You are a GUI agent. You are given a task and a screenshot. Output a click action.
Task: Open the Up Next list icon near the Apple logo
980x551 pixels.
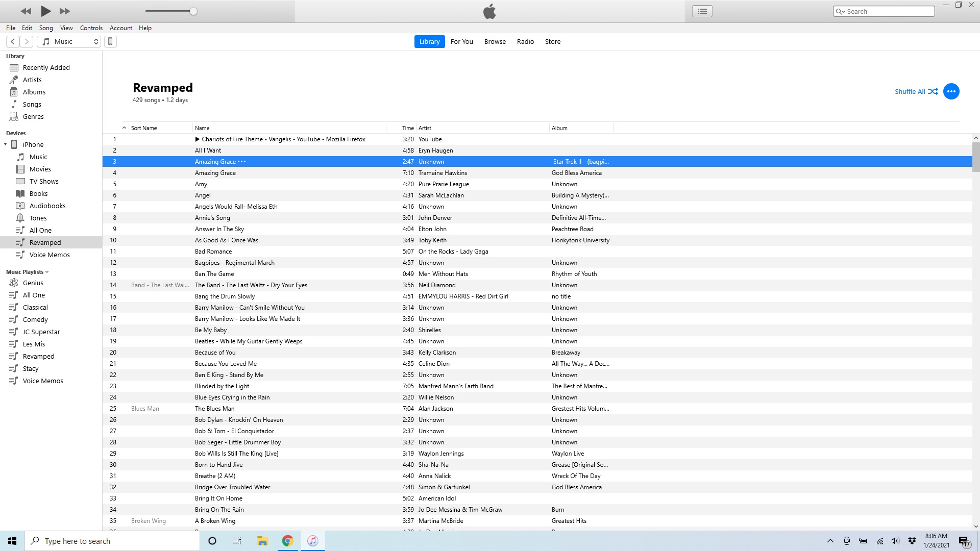pos(702,11)
